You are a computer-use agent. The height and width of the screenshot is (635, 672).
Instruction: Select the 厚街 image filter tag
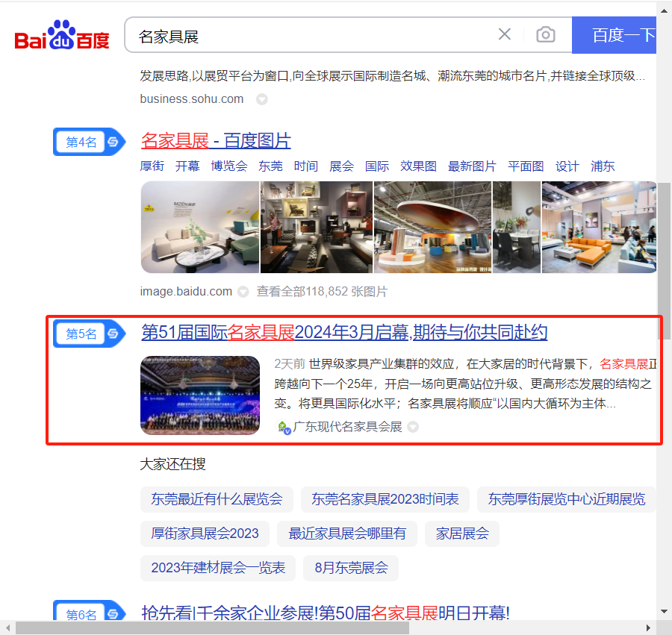click(x=152, y=166)
